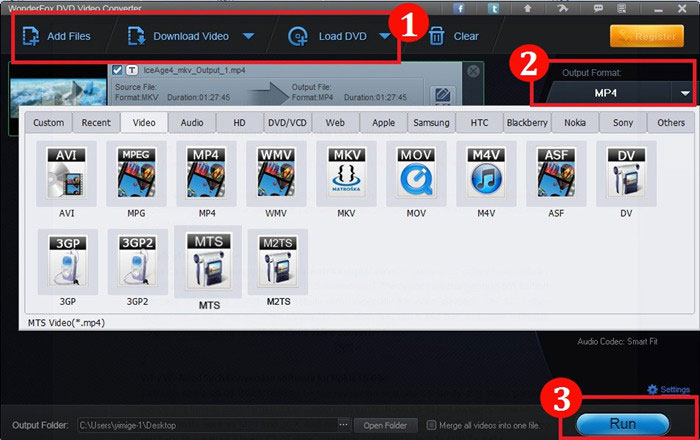The height and width of the screenshot is (440, 700).
Task: Open the Output Format MP4 dropdown arrow
Action: 685,93
